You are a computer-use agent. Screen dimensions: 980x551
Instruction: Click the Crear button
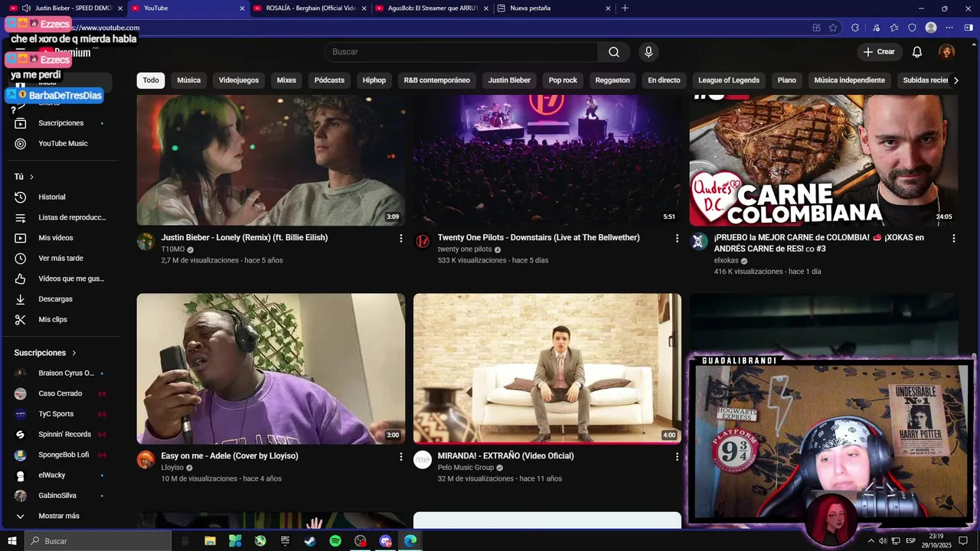[879, 52]
